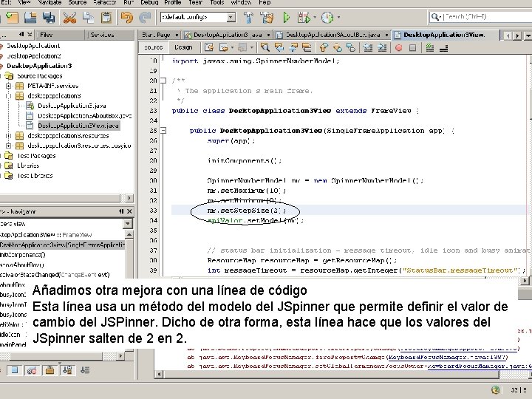Open the Navigator Members View dropdown

point(127,223)
